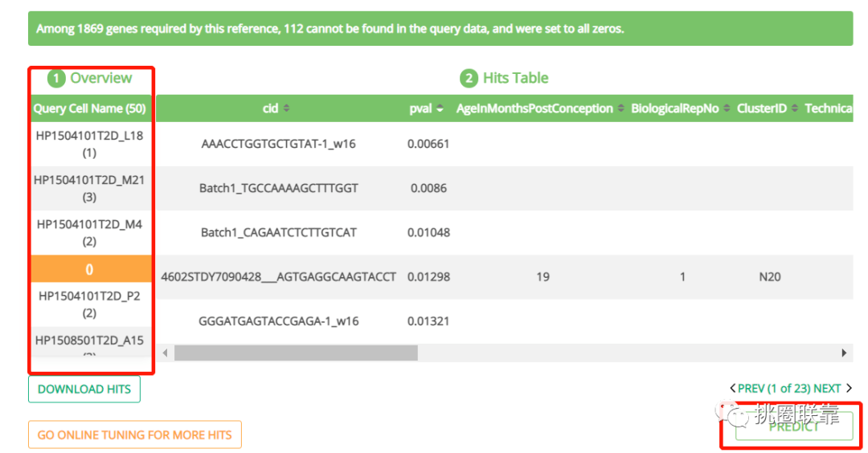Select query cell HP1504101T2D_M4
868x453 pixels.
[x=89, y=232]
